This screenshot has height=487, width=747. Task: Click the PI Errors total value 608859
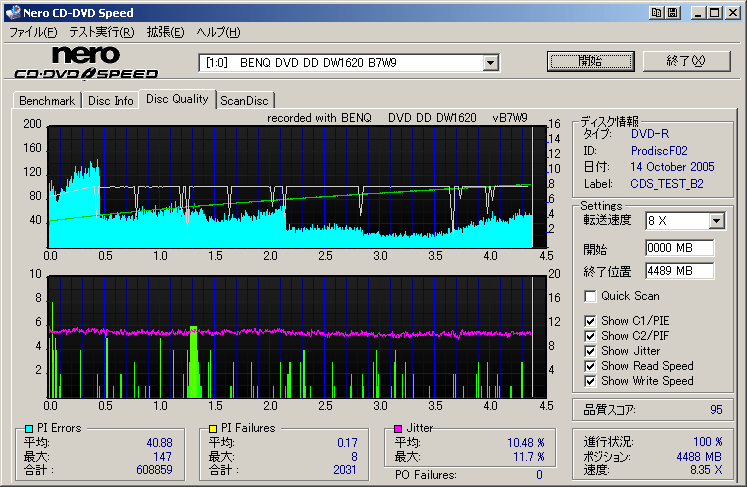point(154,470)
